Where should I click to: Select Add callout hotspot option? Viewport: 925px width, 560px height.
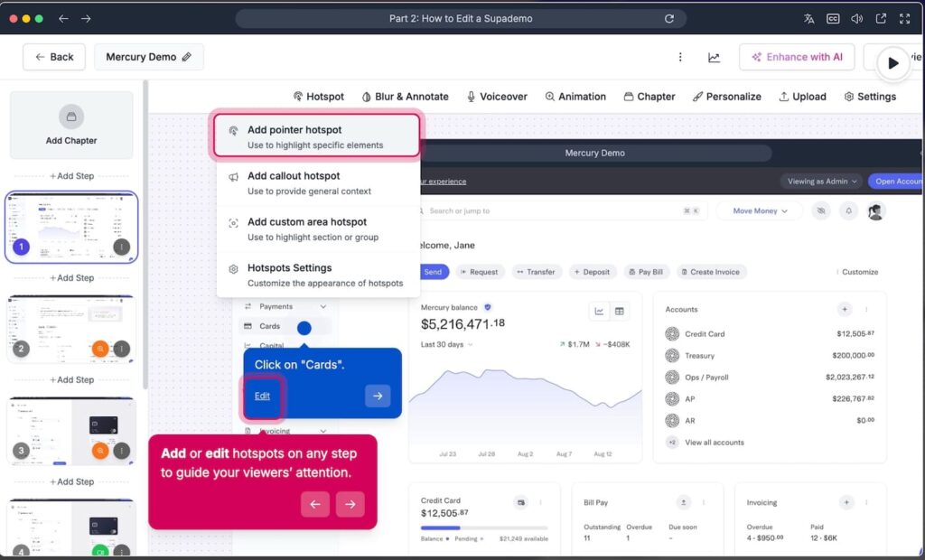(318, 183)
